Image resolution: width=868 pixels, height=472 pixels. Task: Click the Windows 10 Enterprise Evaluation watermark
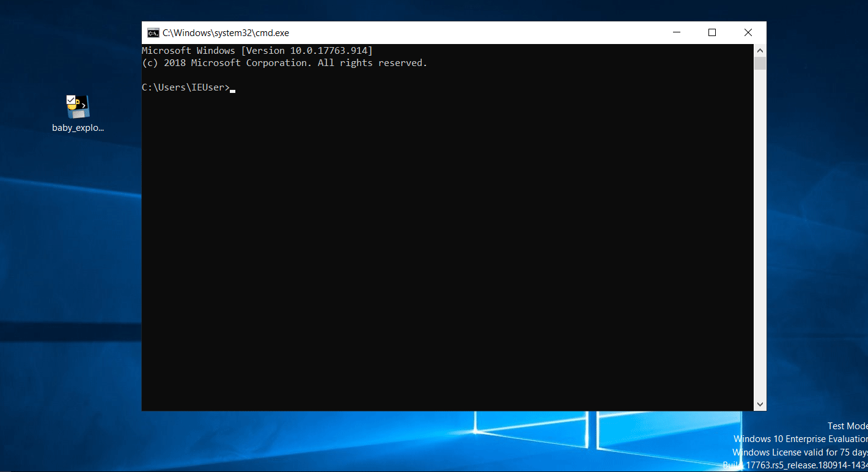(800, 439)
